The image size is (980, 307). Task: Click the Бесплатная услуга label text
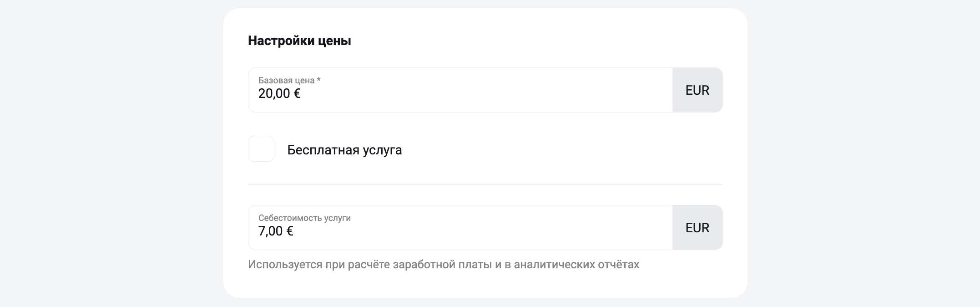(344, 150)
